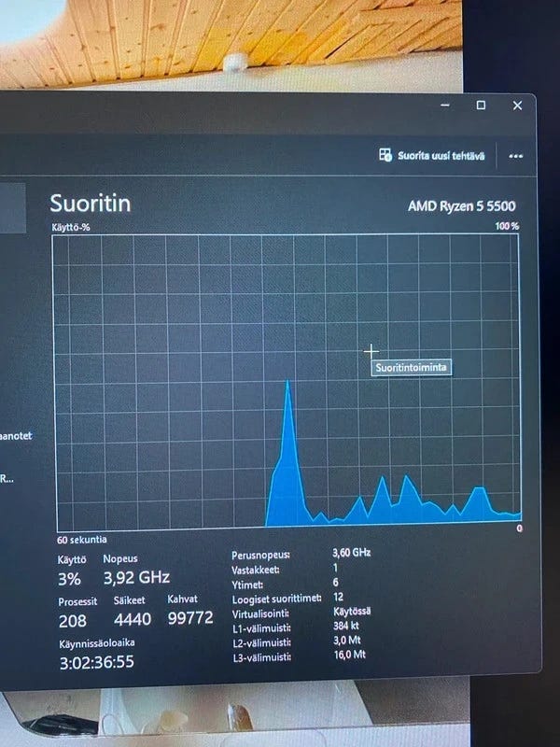Click the 3,60 GHz base speed
The width and height of the screenshot is (560, 747).
pos(352,553)
